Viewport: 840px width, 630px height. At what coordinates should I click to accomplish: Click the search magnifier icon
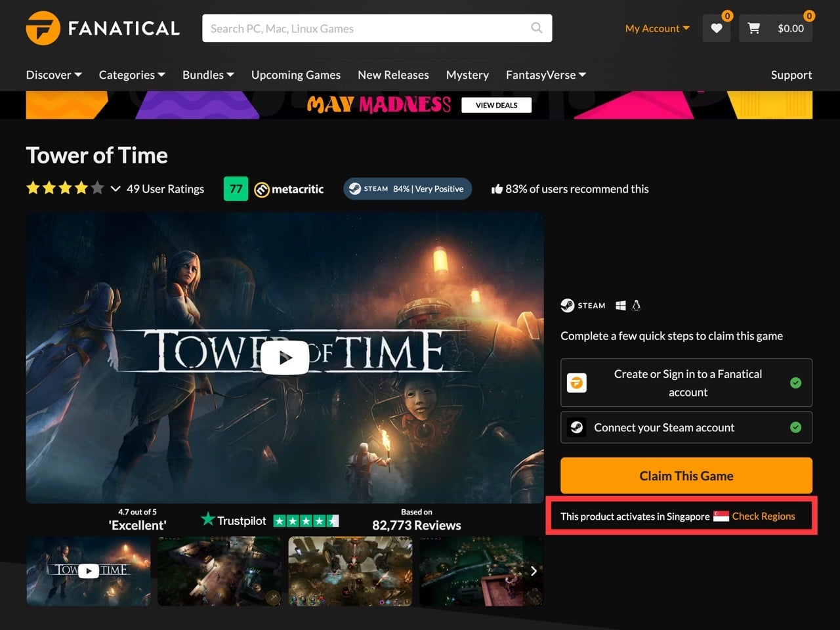tap(537, 28)
